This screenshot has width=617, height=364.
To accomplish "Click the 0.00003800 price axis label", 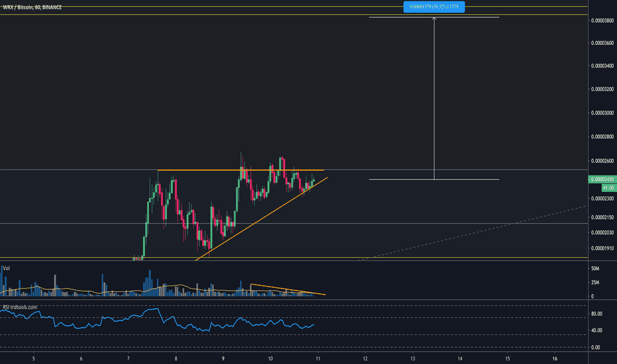I will pyautogui.click(x=602, y=21).
